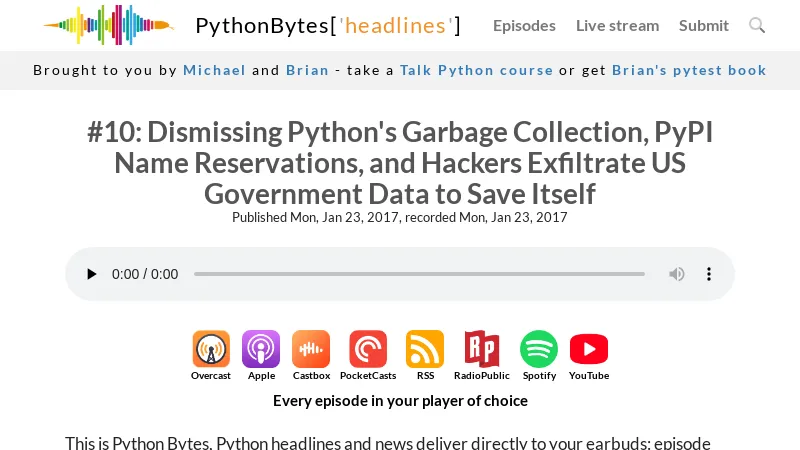The width and height of the screenshot is (800, 450).
Task: Open the audio player more-options menu
Action: click(x=709, y=274)
